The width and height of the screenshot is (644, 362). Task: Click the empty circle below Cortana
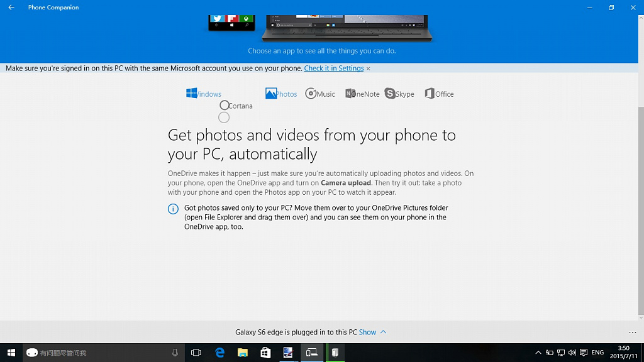[x=224, y=118]
